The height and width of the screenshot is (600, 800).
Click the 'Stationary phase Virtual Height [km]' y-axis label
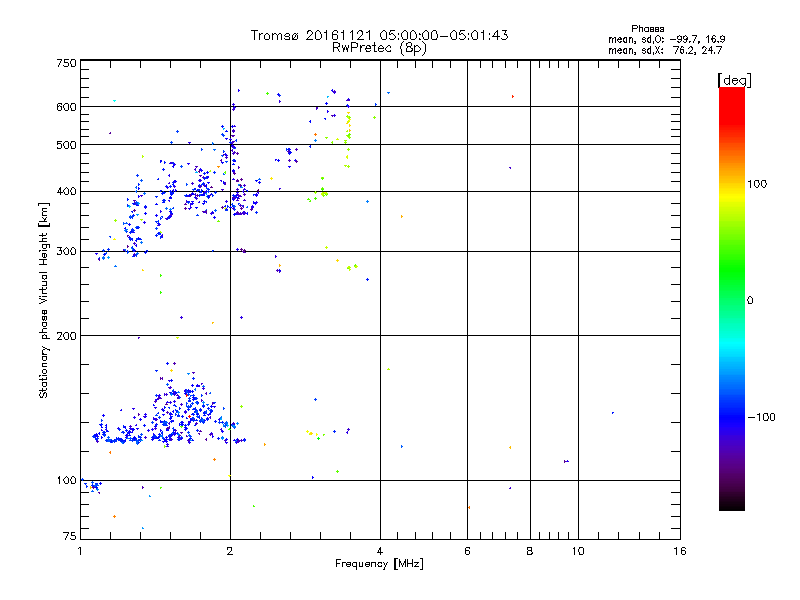coord(44,300)
